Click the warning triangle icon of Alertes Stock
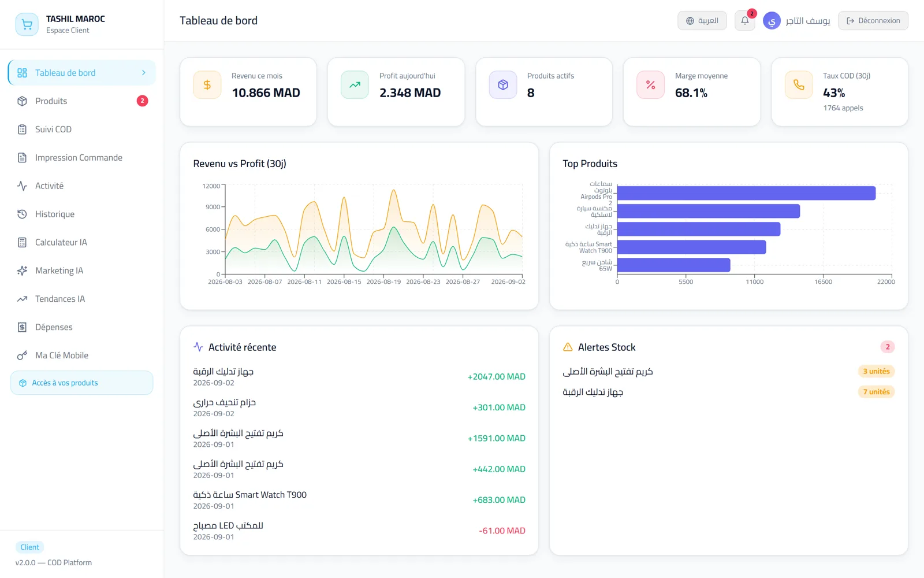The image size is (924, 578). point(568,347)
